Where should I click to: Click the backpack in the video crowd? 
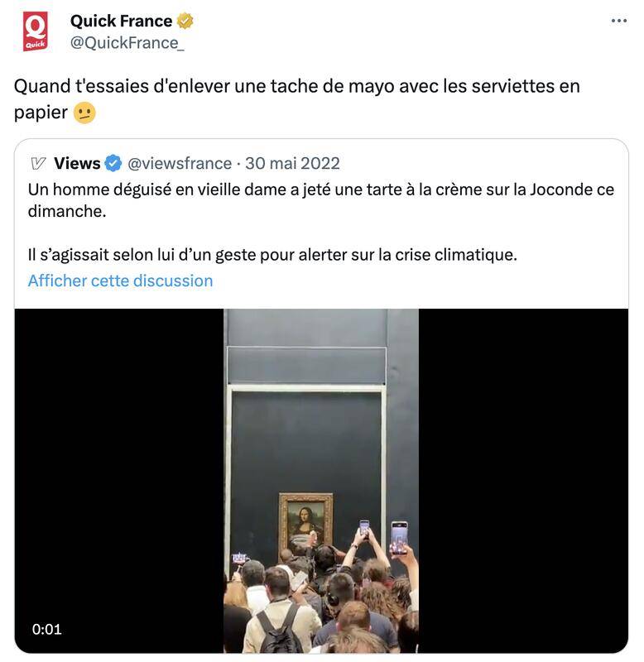tap(278, 631)
